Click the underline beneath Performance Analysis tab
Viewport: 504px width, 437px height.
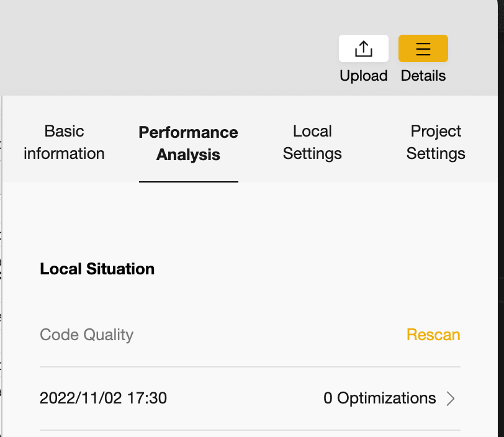(188, 182)
